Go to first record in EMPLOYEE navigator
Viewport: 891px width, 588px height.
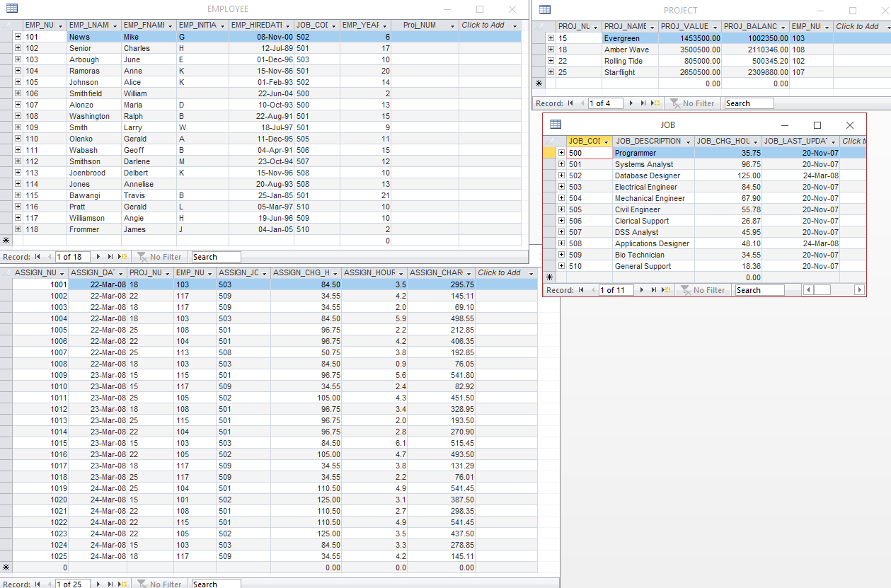point(39,257)
